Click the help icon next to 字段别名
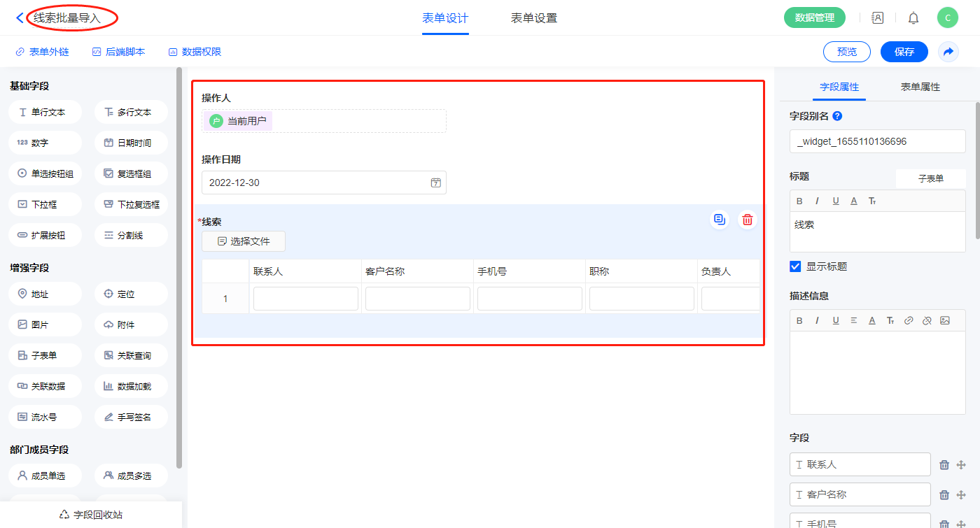This screenshot has height=528, width=980. coord(837,117)
